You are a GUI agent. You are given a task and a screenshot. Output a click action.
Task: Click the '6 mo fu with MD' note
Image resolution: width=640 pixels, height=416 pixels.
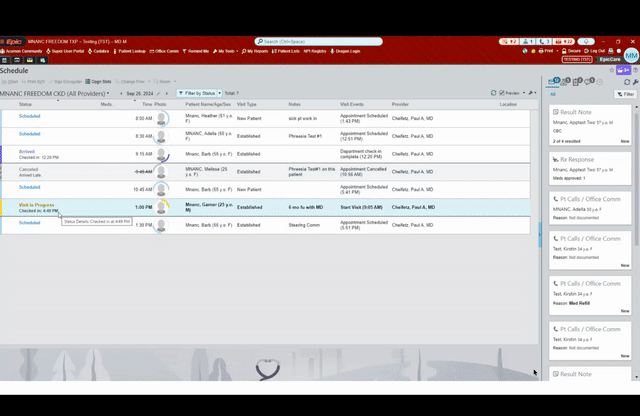pos(306,207)
